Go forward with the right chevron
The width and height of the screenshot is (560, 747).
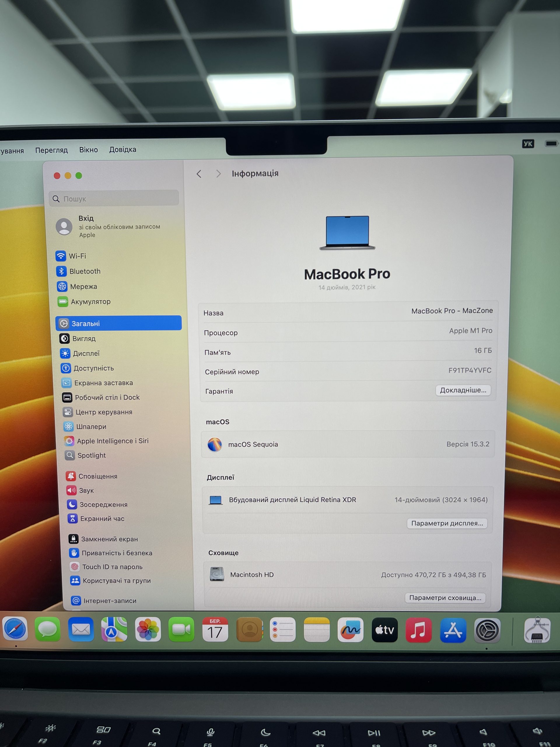click(218, 174)
